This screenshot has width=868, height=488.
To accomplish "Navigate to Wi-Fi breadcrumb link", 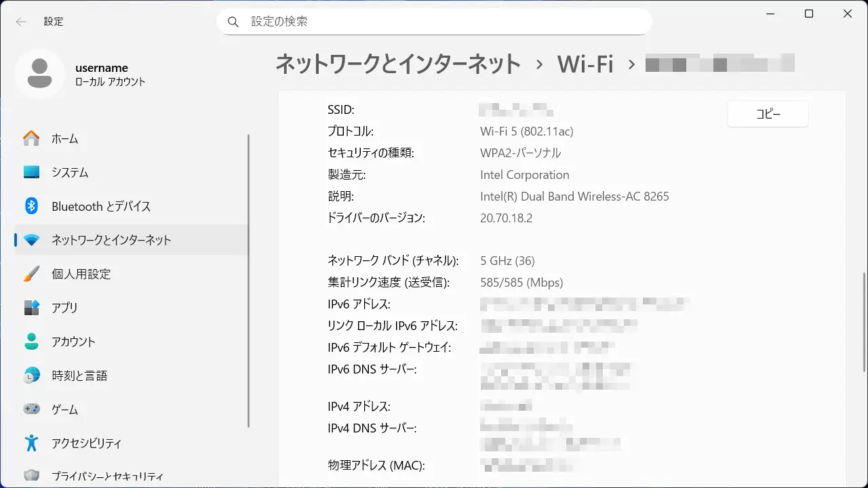I will [585, 64].
